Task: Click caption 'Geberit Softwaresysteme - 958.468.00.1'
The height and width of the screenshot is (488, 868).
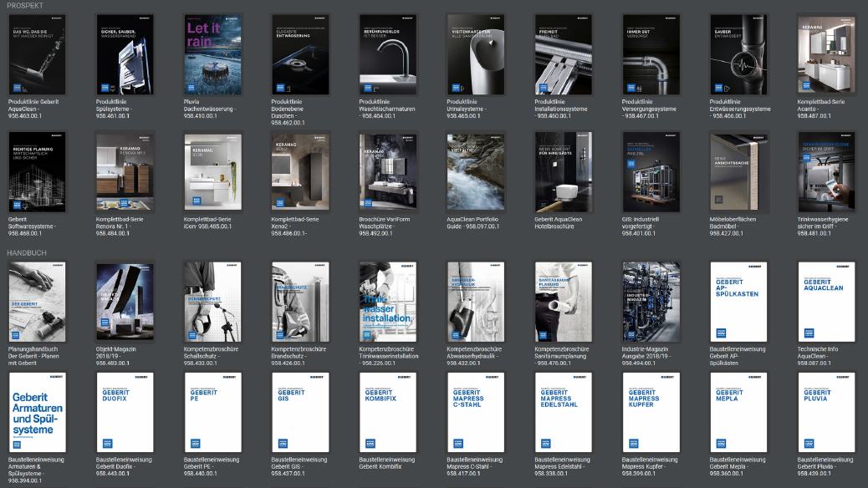Action: coord(32,226)
